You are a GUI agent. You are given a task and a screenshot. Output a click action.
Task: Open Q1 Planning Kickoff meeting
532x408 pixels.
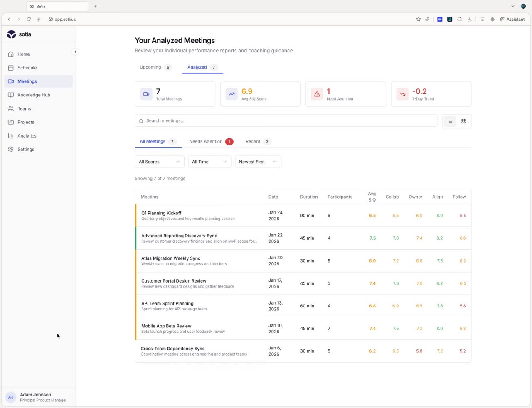[x=303, y=216]
